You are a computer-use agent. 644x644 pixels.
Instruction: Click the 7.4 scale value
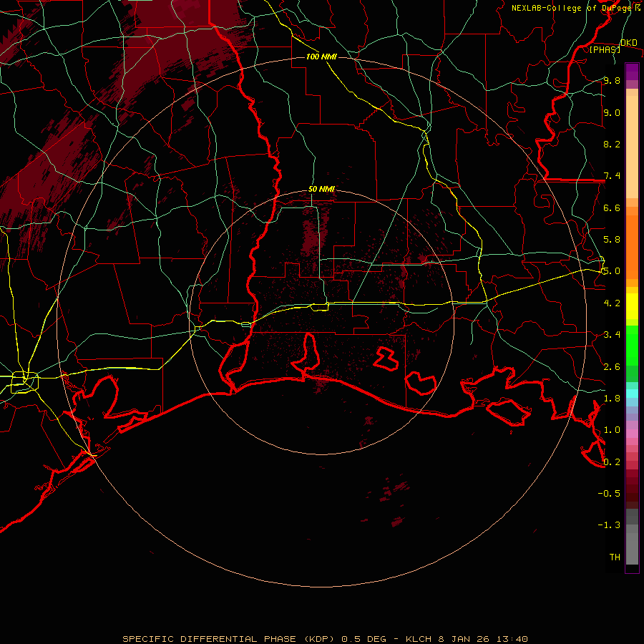[612, 176]
